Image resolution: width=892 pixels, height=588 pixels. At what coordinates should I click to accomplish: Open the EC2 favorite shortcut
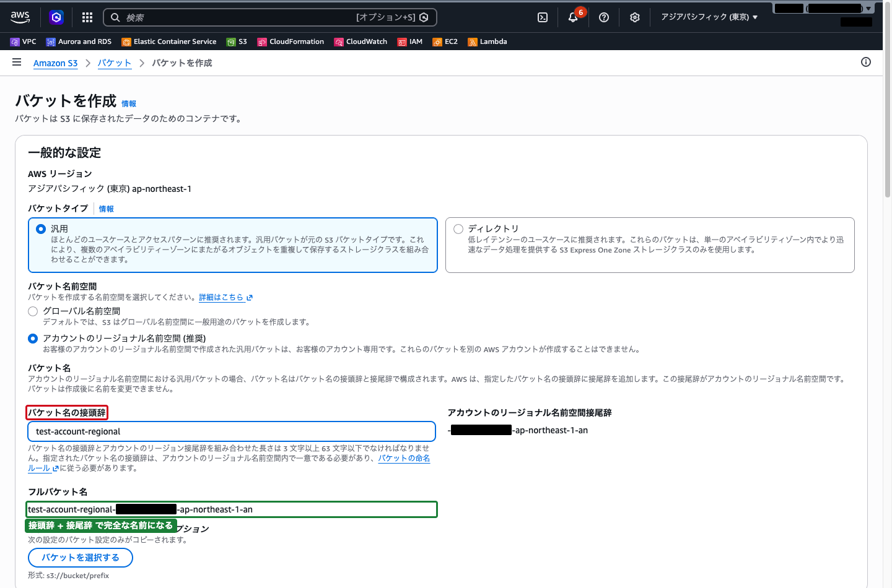445,41
